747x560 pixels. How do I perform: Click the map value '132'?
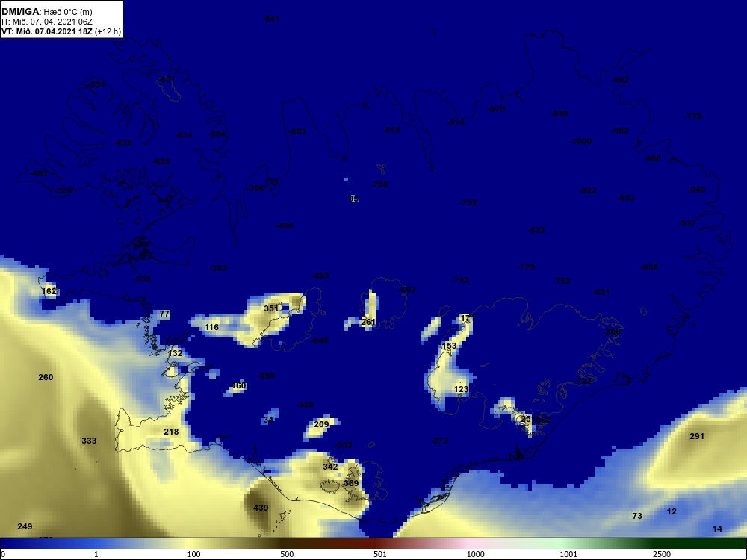tap(175, 353)
